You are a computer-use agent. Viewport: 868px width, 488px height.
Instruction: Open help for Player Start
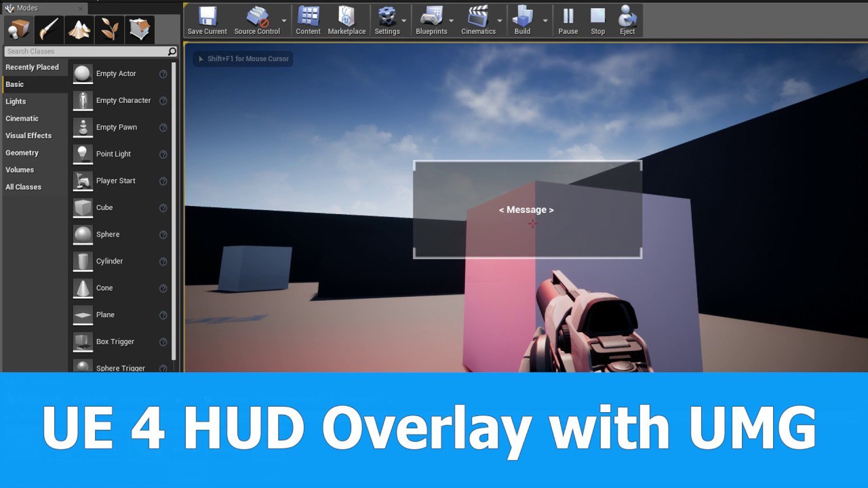click(x=163, y=181)
